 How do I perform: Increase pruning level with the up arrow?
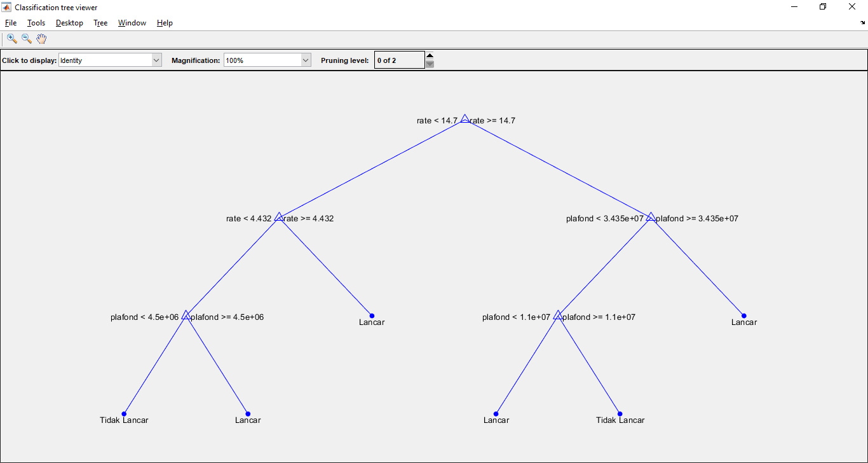(430, 55)
